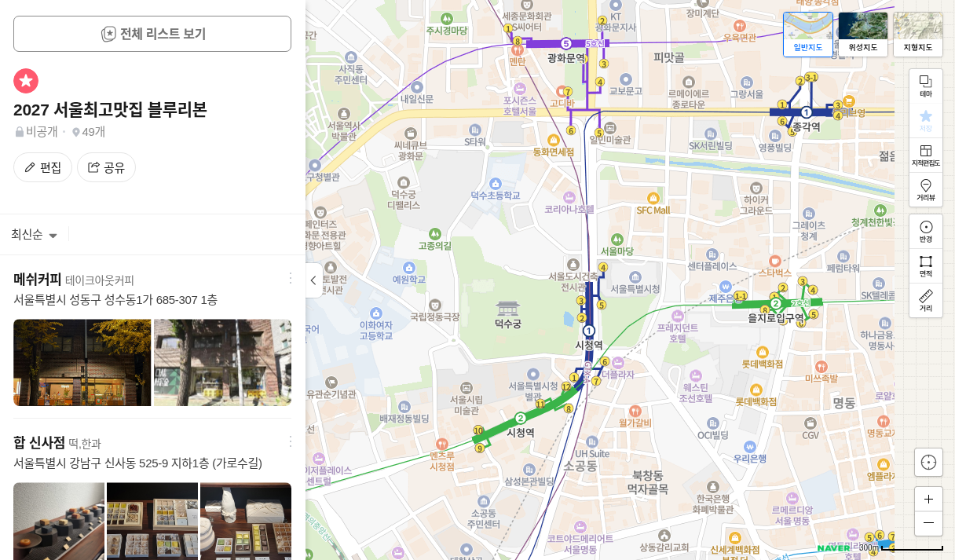This screenshot has height=560, width=955.
Task: Click the 서울시립미술관 label on map
Action: coord(467,404)
